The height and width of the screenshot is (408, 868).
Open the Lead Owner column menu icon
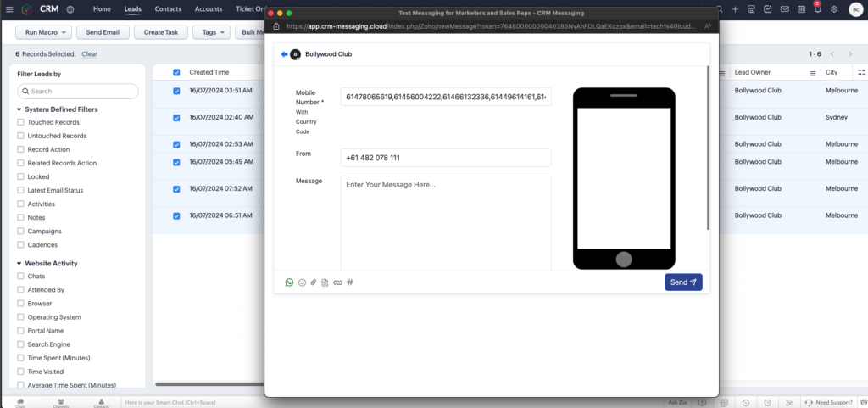click(x=813, y=73)
